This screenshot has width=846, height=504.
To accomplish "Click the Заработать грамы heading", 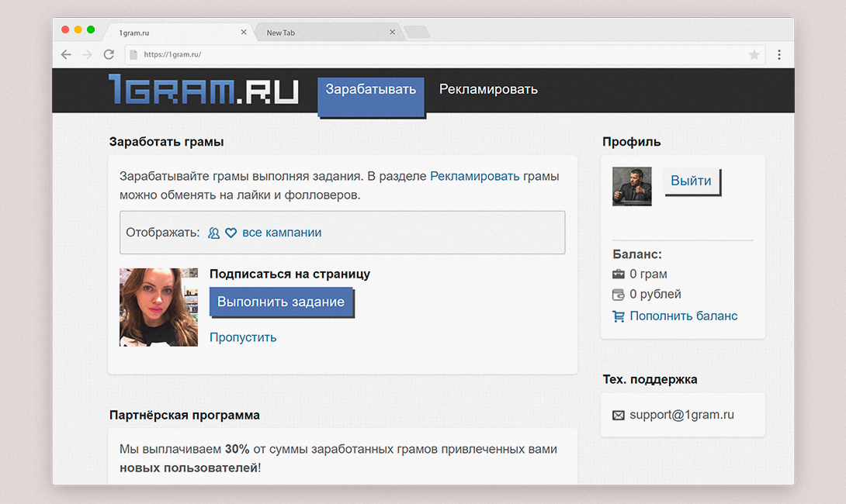I will tap(166, 142).
